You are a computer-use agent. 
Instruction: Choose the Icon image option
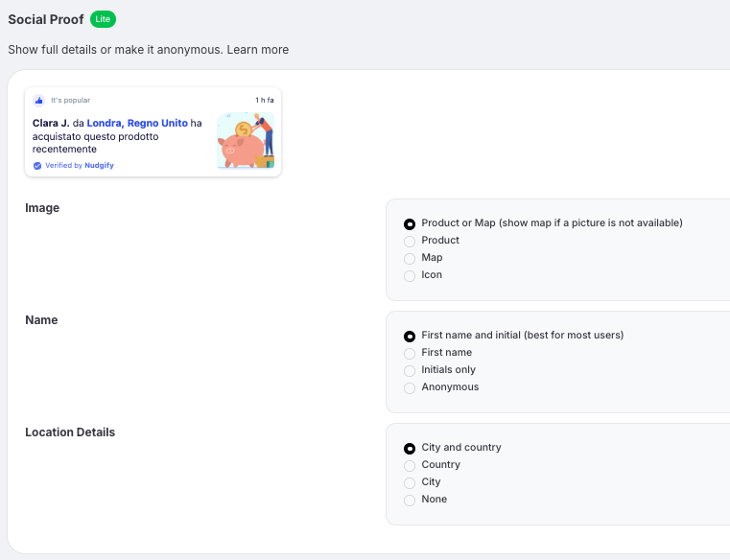[x=410, y=275]
